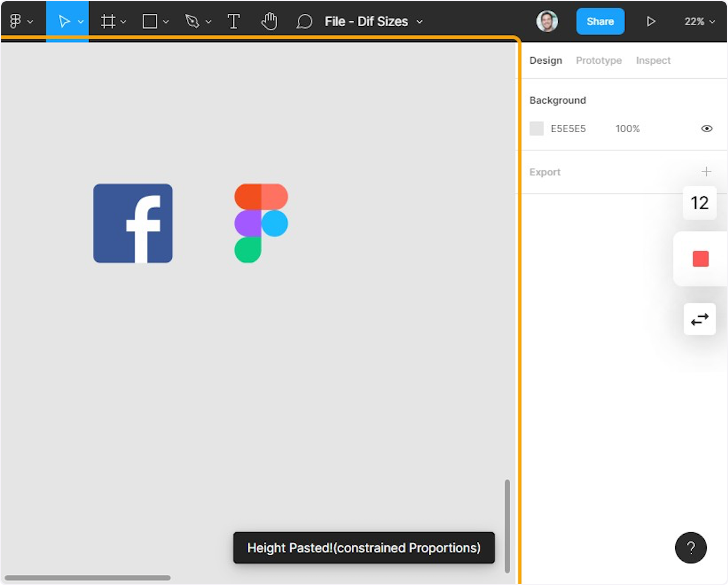The image size is (728, 585).
Task: Click the red stop square button
Action: [701, 259]
